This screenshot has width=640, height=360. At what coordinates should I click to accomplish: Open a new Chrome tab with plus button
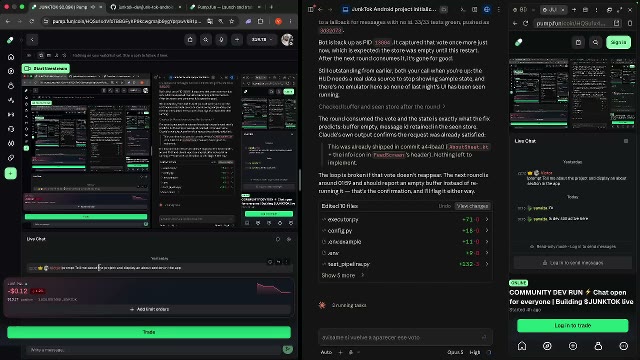[271, 7]
